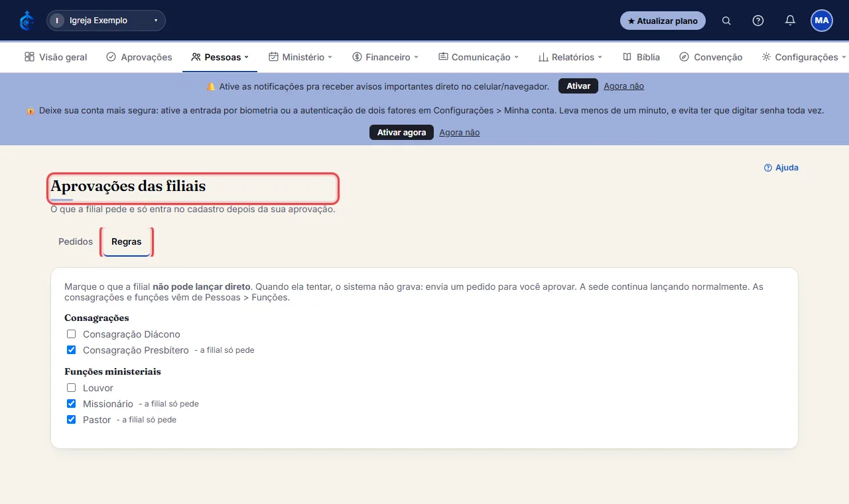Screen dimensions: 849x504
Task: Click the Consagrações section heading
Action: pyautogui.click(x=97, y=318)
